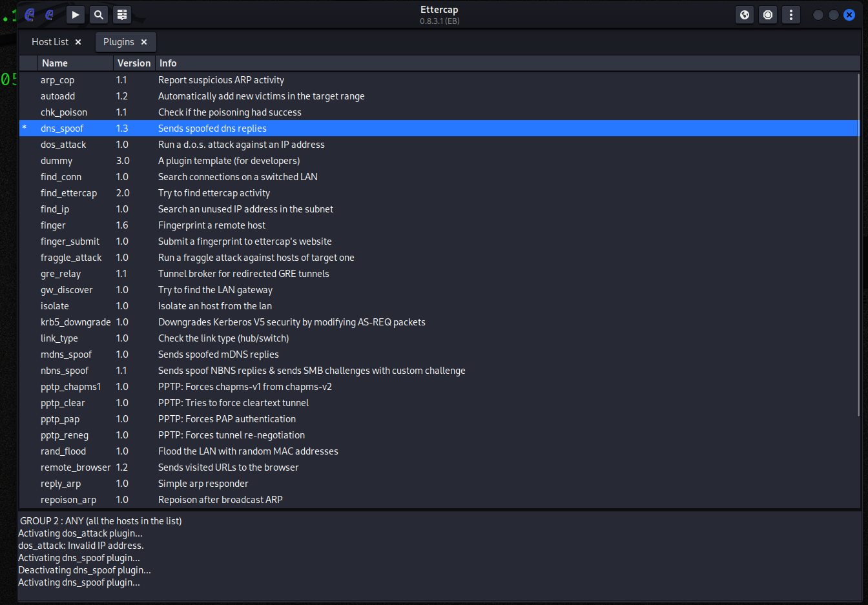Select the nbns_spoof plugin

(439, 371)
